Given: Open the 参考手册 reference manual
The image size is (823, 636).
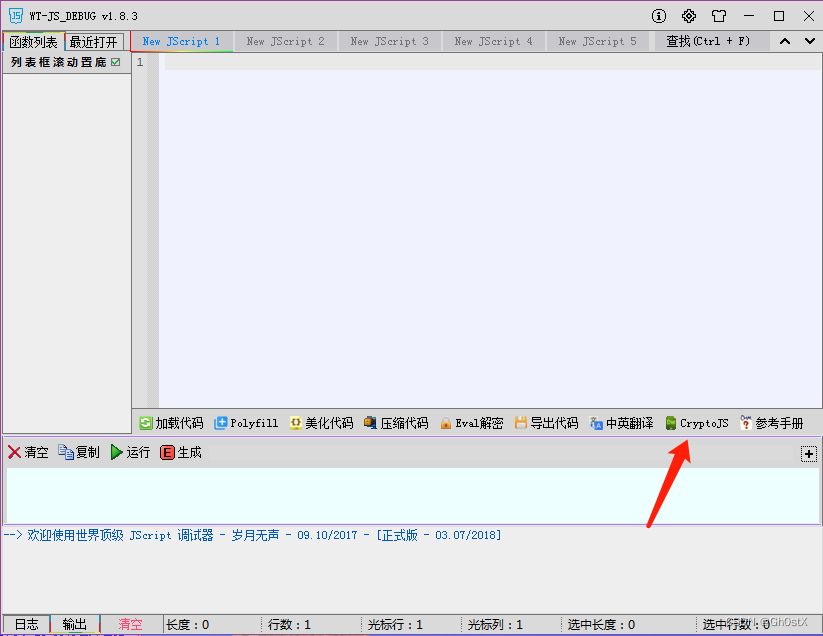Looking at the screenshot, I should [x=772, y=423].
